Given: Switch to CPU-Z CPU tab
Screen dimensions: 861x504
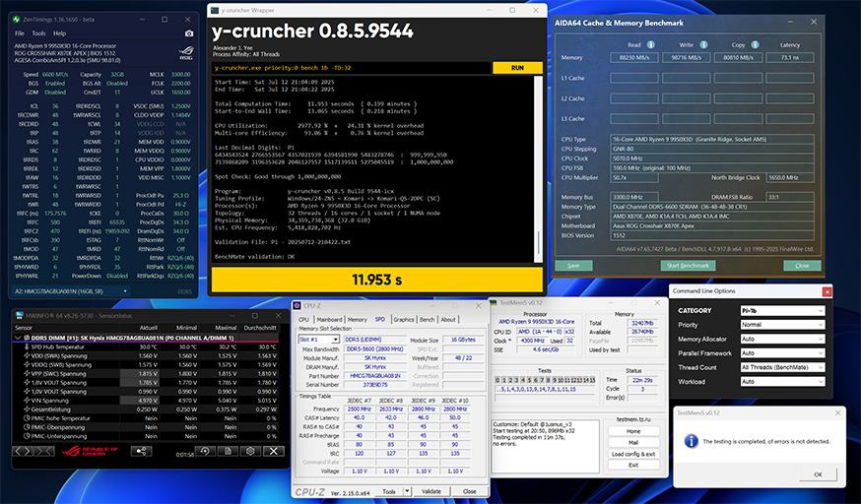Looking at the screenshot, I should [303, 319].
